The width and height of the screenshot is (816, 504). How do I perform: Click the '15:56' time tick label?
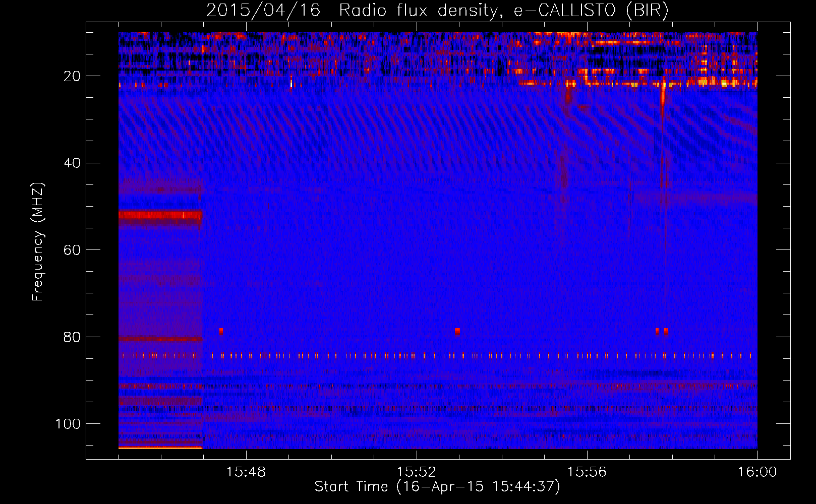tap(587, 472)
